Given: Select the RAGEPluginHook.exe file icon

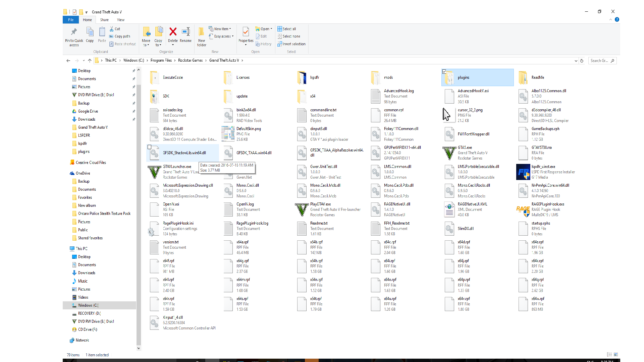Looking at the screenshot, I should (523, 209).
